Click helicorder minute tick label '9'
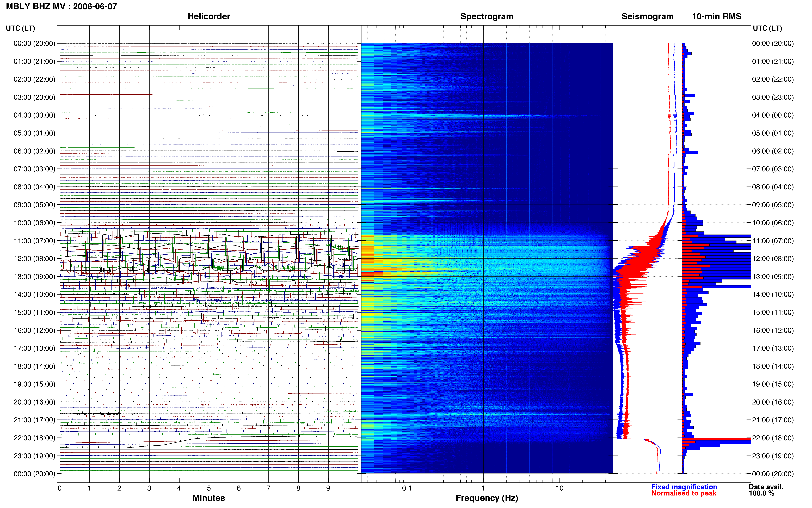Image resolution: width=812 pixels, height=508 pixels. (328, 488)
